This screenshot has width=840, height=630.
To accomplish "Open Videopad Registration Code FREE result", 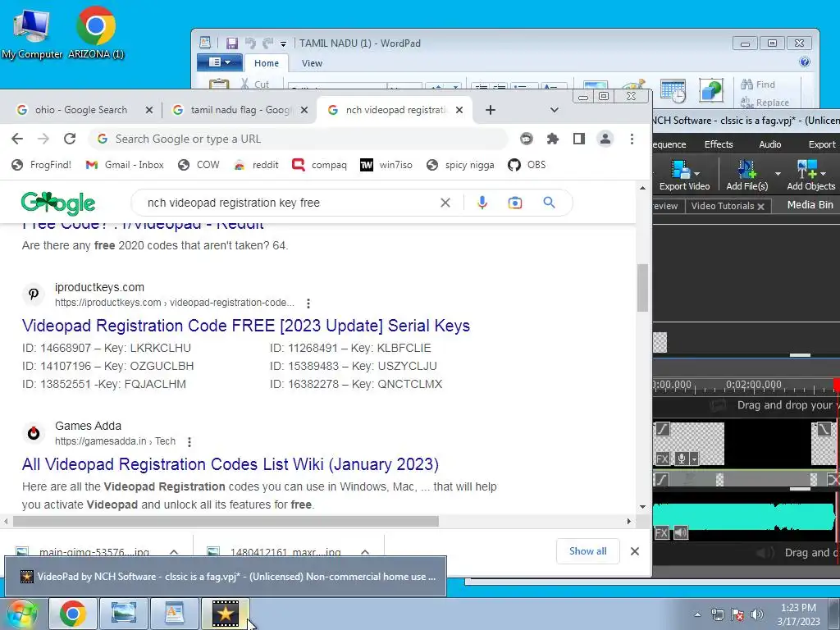I will coord(246,326).
